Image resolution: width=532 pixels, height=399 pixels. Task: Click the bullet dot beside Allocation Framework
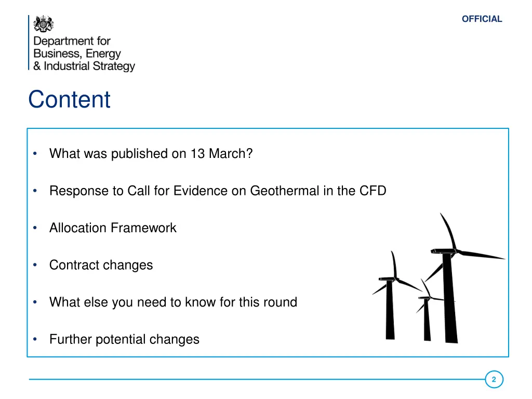coord(35,228)
